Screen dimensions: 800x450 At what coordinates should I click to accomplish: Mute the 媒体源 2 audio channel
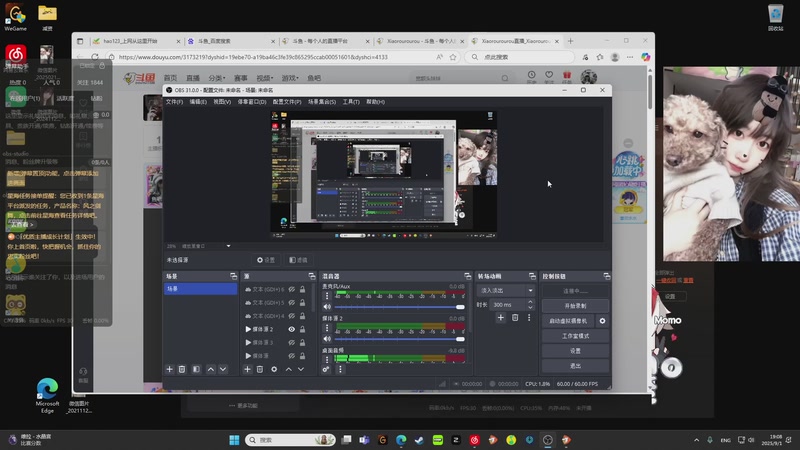point(327,339)
